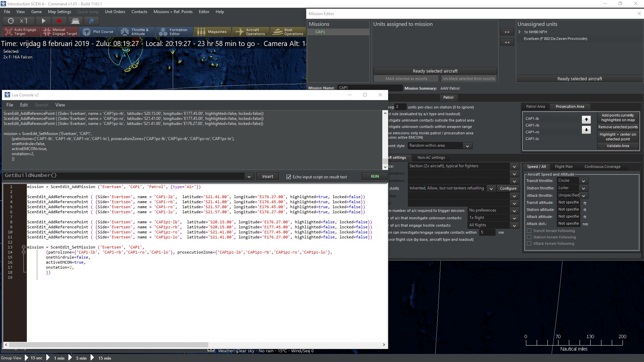Switch to the Flight Plan tab

tap(563, 167)
